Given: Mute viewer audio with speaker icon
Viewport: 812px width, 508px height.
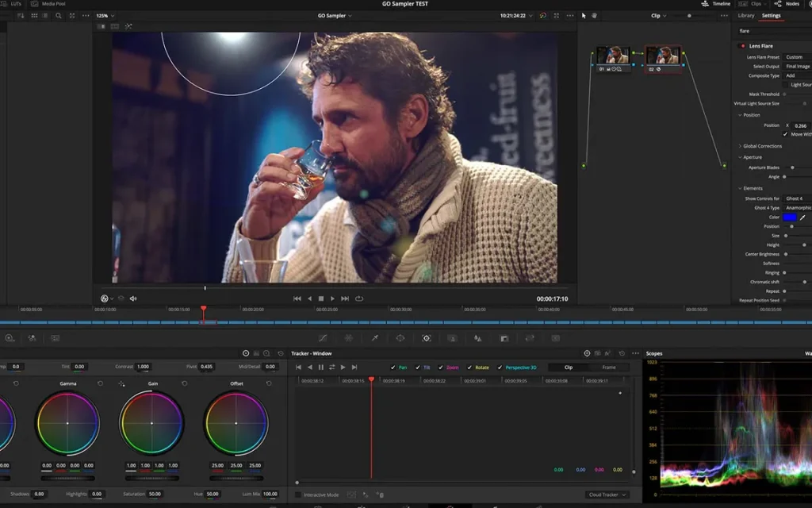Looking at the screenshot, I should click(x=133, y=298).
